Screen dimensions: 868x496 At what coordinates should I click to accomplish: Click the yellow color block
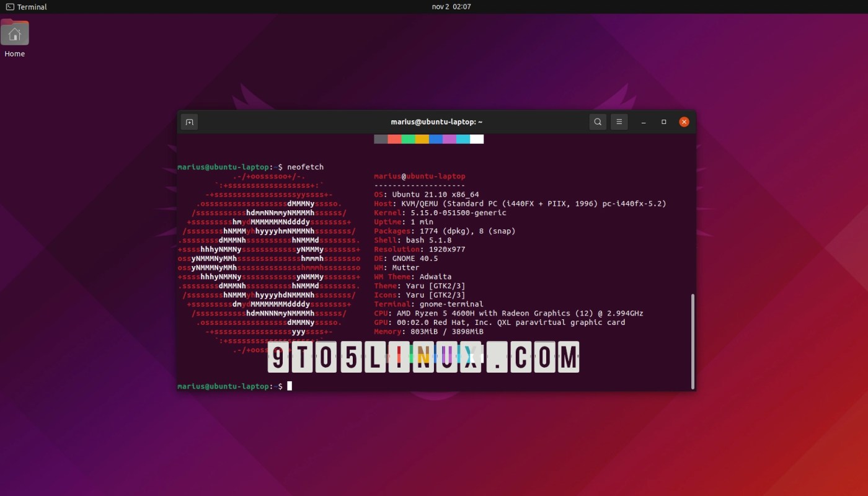(422, 139)
